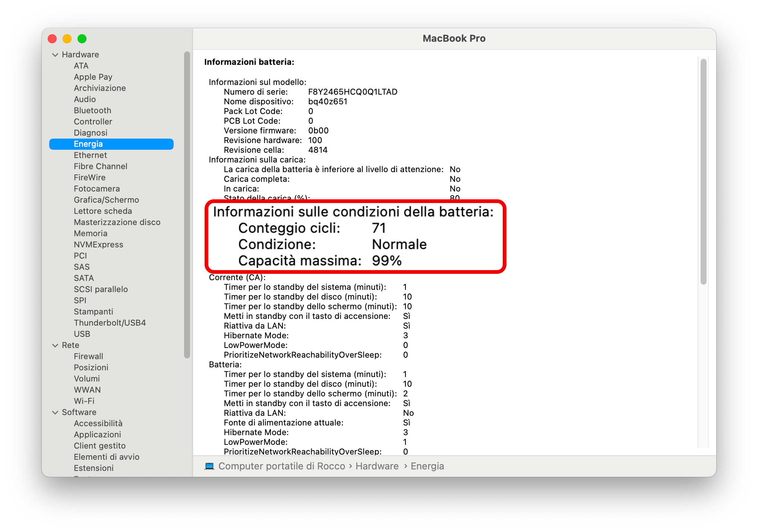Open the Archiviazione sidebar item

(100, 88)
